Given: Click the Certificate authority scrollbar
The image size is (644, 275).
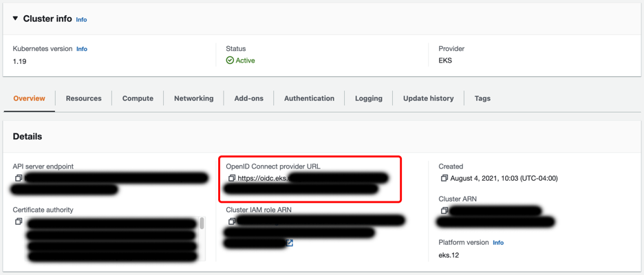Looking at the screenshot, I should coord(202,224).
